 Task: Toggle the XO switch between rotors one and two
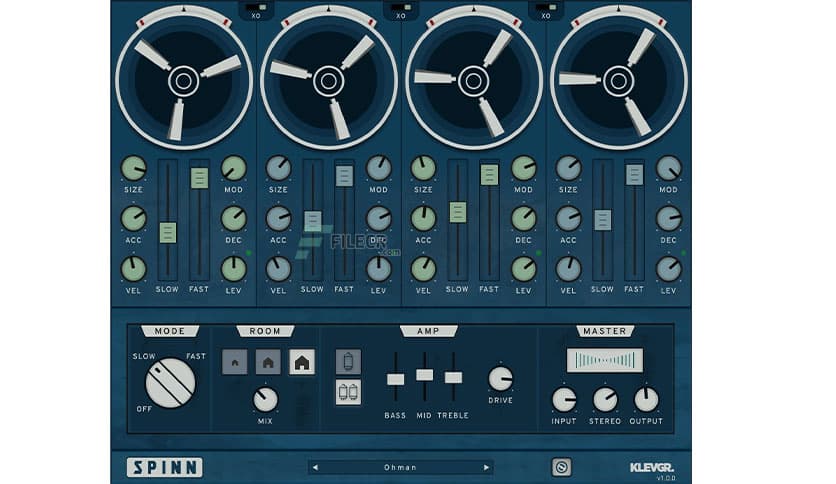tap(256, 7)
